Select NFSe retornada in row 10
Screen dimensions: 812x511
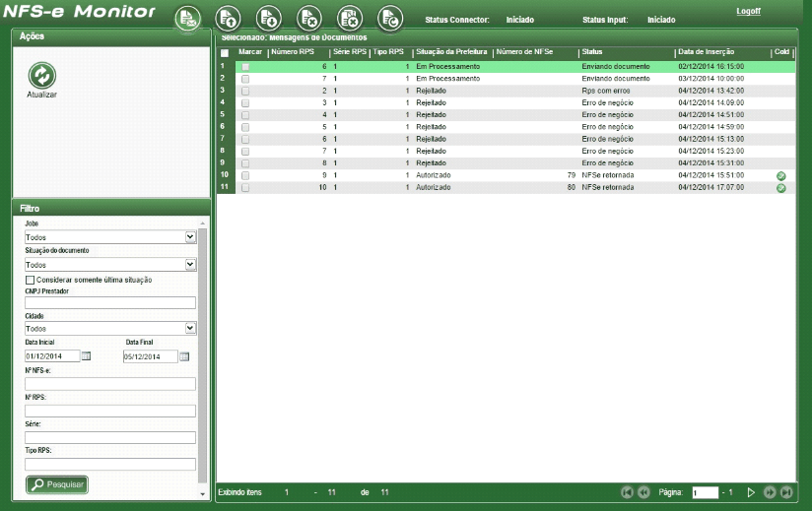tap(607, 175)
